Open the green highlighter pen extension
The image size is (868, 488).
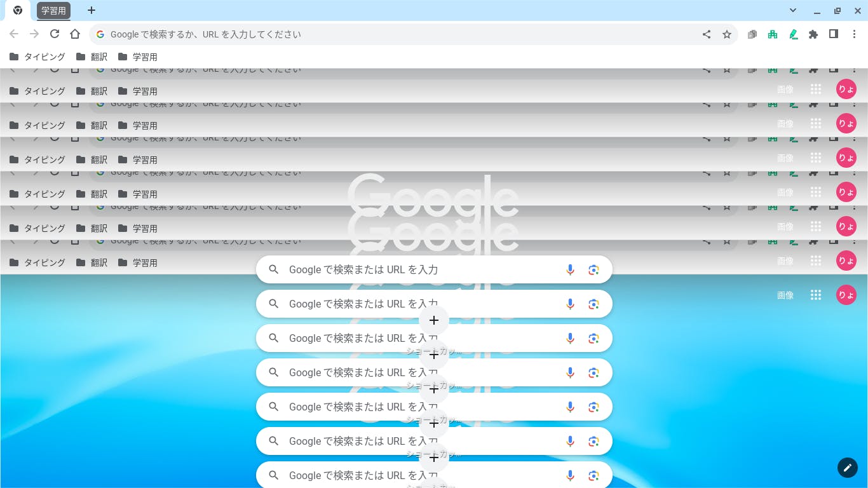793,34
